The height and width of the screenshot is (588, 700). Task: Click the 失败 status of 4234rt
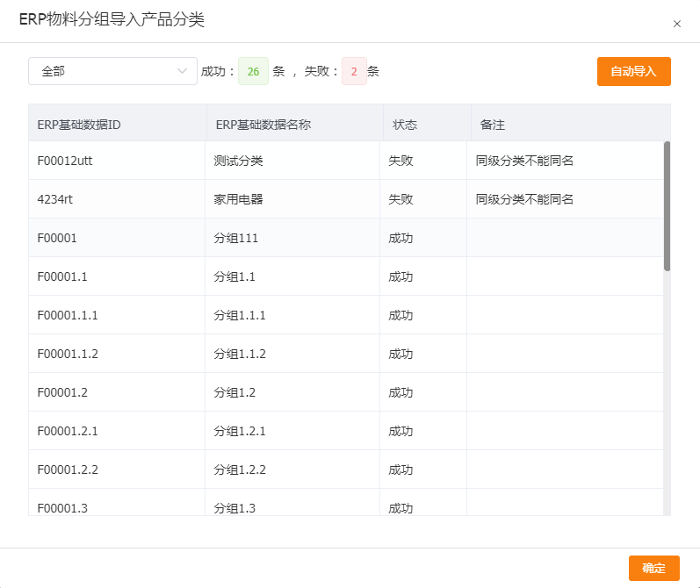click(x=401, y=199)
